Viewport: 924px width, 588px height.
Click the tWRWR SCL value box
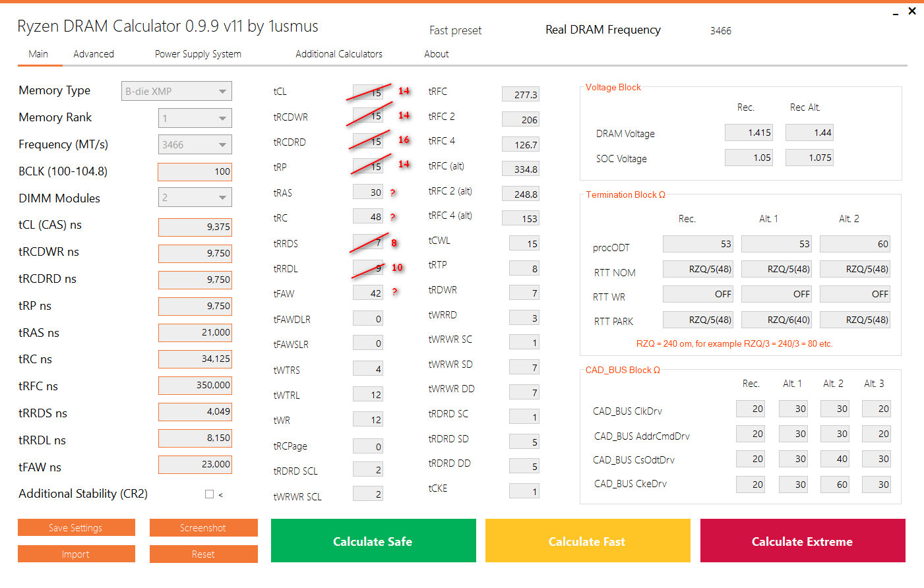point(368,494)
